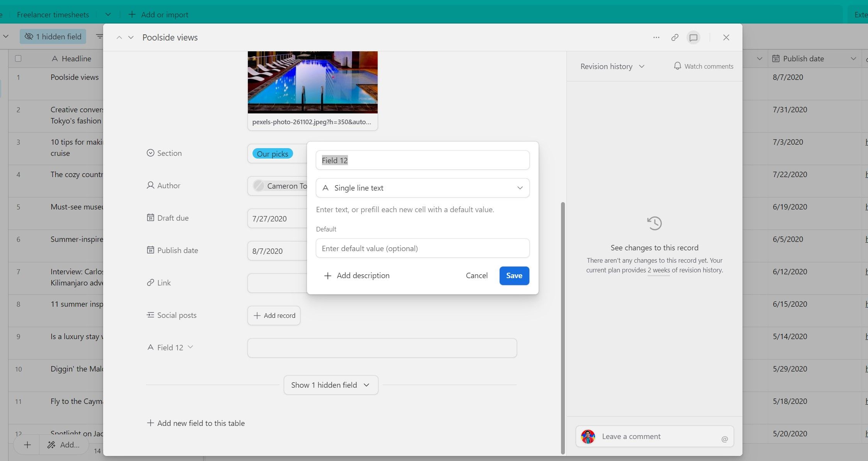Click the filter icon in the toolbar
This screenshot has height=461, width=868.
tap(99, 36)
